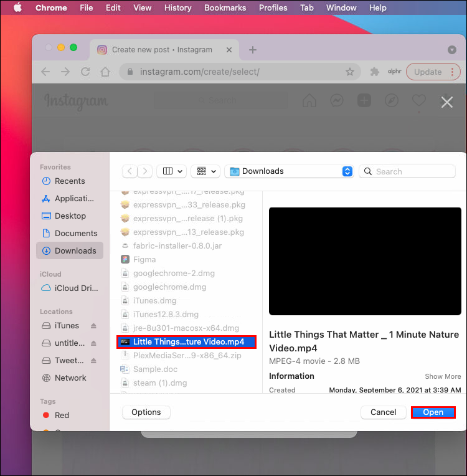Click the file dialog Search field

pyautogui.click(x=407, y=171)
